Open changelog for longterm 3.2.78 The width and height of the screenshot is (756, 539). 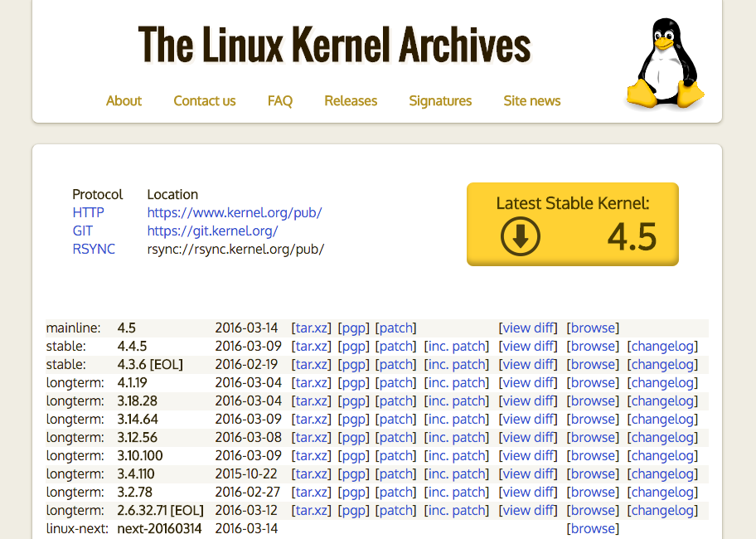[x=662, y=493]
